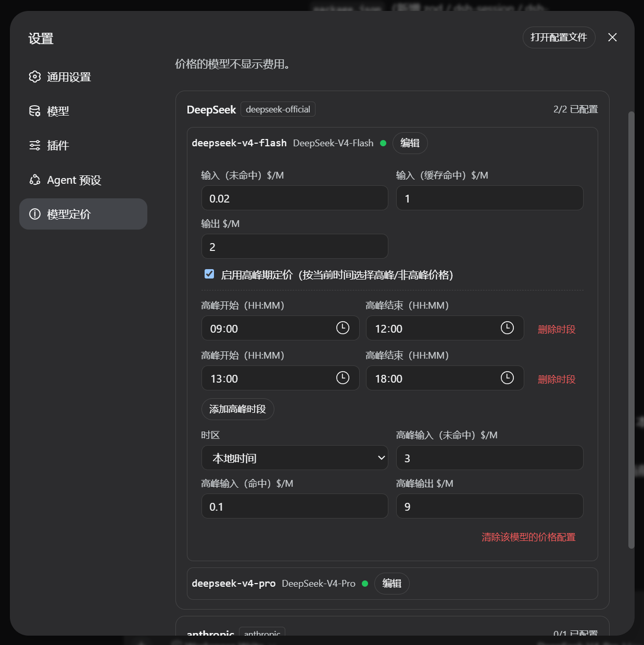Click the 高峰输出 $/M field
This screenshot has width=644, height=645.
[x=489, y=507]
